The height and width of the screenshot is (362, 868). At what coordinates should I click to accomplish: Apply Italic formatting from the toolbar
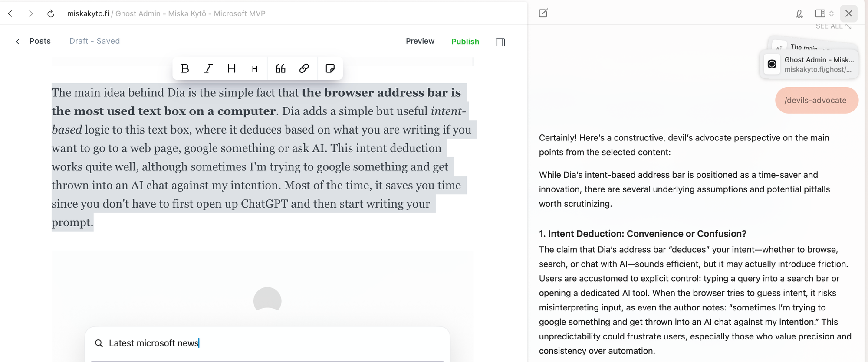(208, 68)
